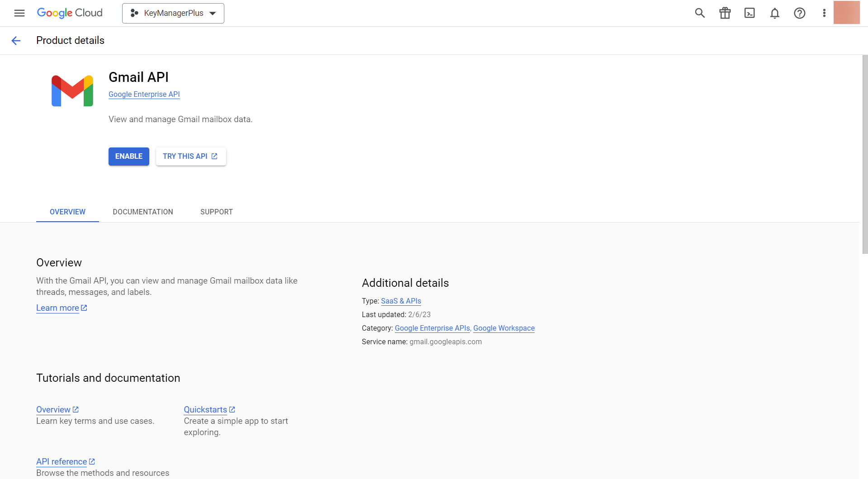This screenshot has height=479, width=868.
Task: Open the hamburger navigation menu
Action: pyautogui.click(x=19, y=13)
